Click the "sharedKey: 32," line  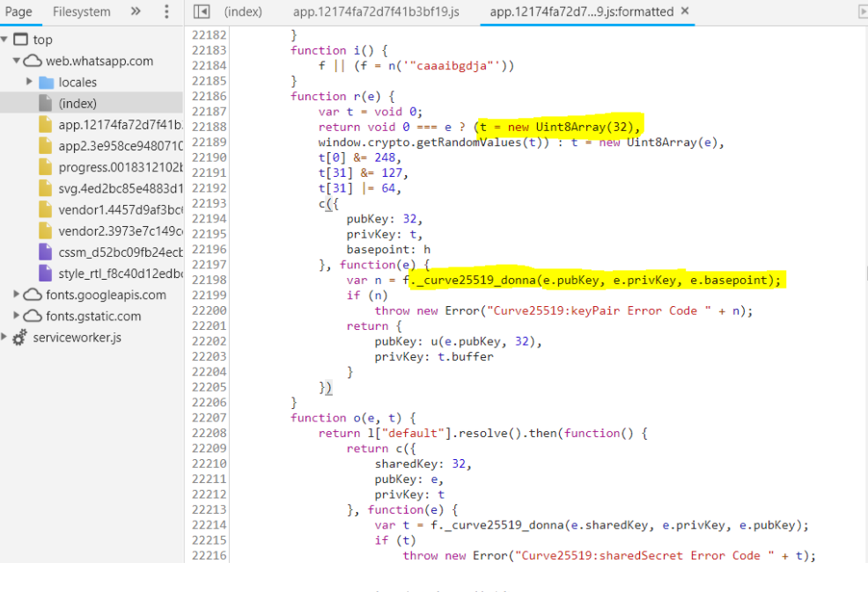click(423, 464)
